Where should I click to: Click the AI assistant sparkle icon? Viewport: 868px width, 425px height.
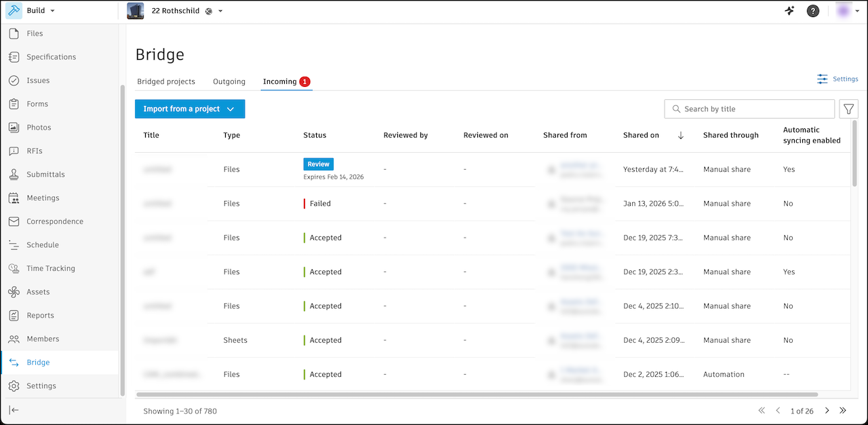pyautogui.click(x=789, y=11)
